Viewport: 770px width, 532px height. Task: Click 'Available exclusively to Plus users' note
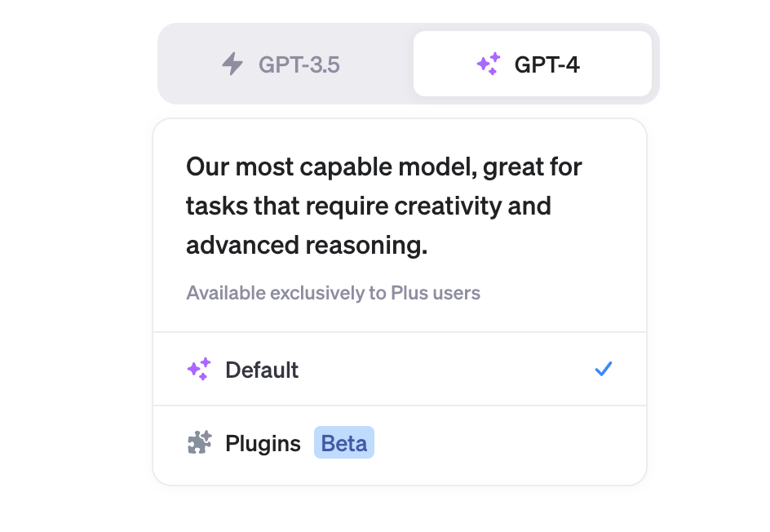pos(333,293)
